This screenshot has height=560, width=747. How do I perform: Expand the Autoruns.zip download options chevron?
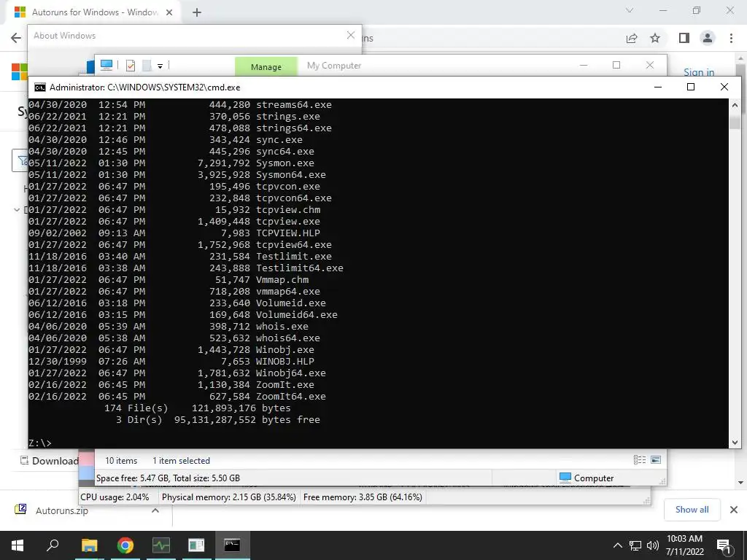[x=155, y=510]
